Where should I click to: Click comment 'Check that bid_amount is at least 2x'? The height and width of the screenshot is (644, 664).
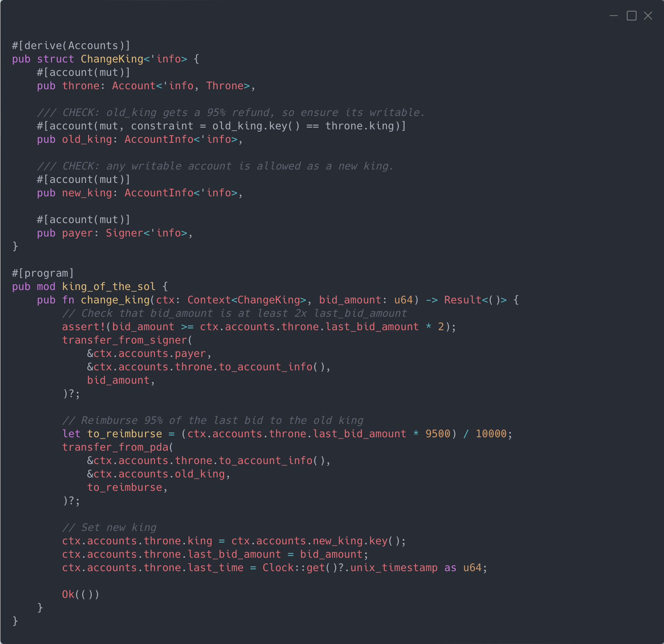tap(235, 313)
